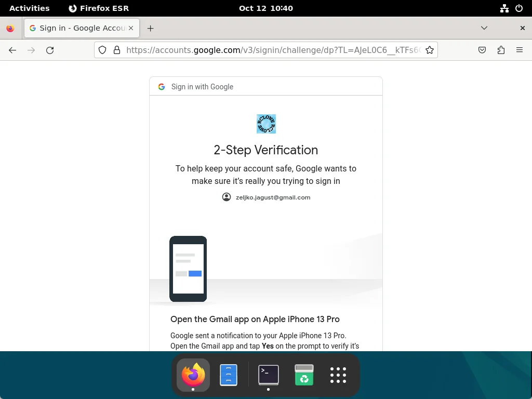532x399 pixels.
Task: Expand the list all tabs chevron
Action: (x=484, y=28)
